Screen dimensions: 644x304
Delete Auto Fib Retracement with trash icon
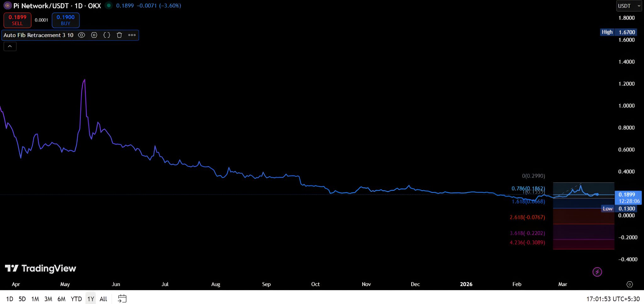click(x=119, y=35)
